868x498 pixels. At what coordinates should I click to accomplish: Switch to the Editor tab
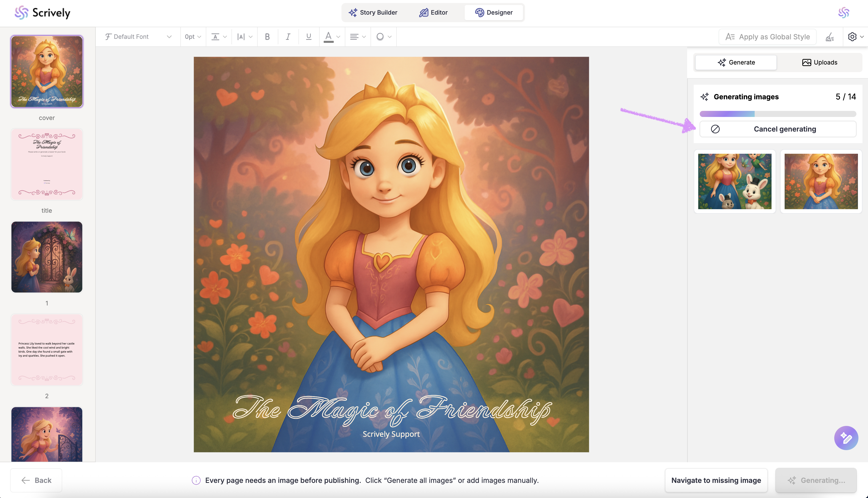tap(433, 13)
